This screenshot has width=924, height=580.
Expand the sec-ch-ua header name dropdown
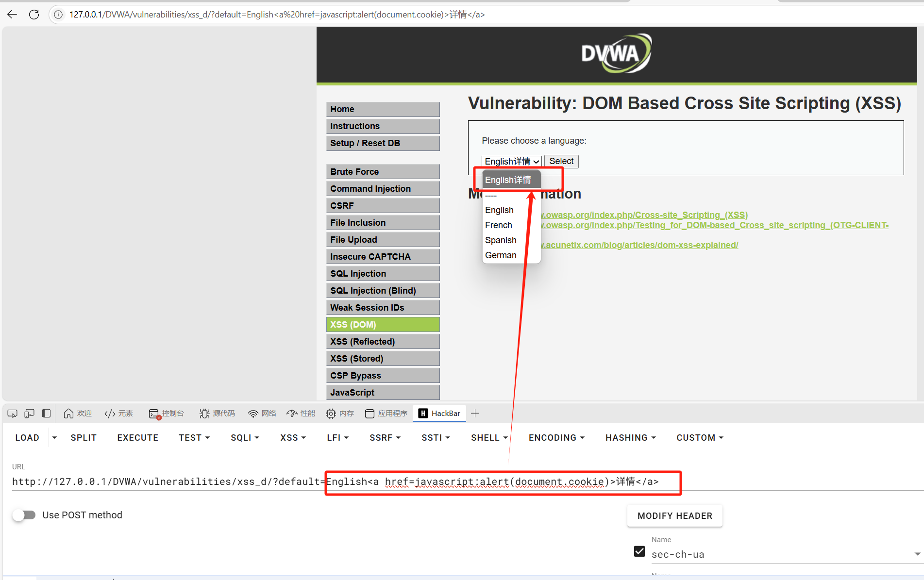point(917,554)
